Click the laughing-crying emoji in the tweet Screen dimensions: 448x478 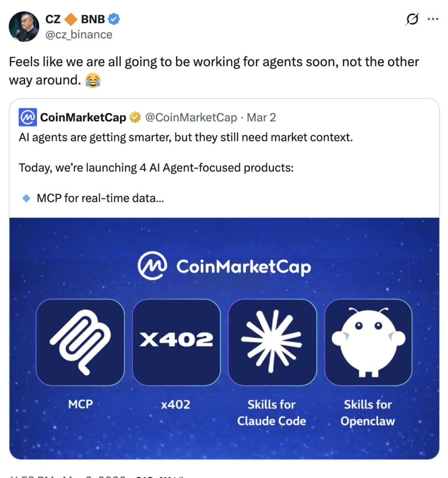[x=93, y=80]
